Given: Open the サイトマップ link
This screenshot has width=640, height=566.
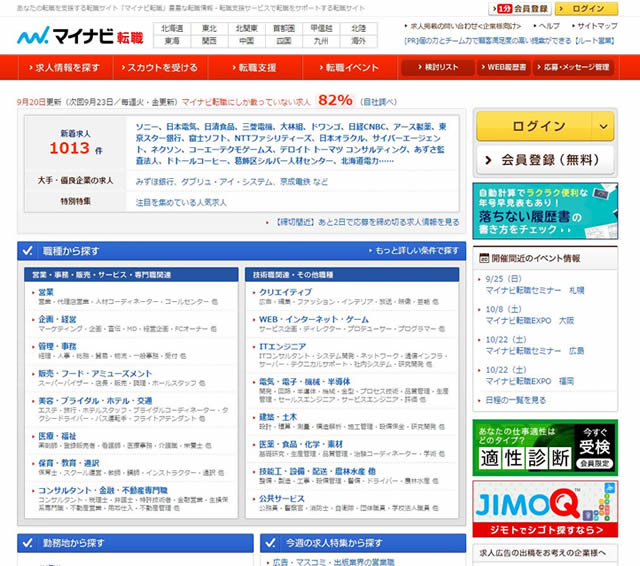Looking at the screenshot, I should click(x=597, y=26).
